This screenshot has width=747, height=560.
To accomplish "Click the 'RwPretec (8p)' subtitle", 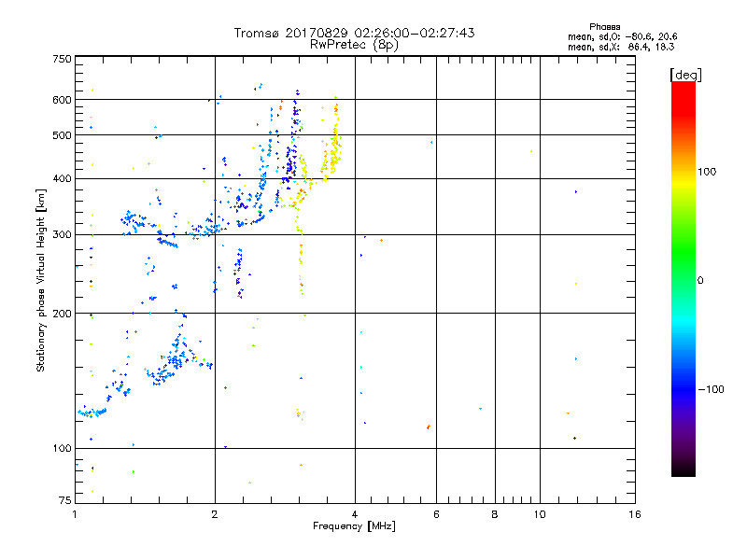I will point(354,45).
